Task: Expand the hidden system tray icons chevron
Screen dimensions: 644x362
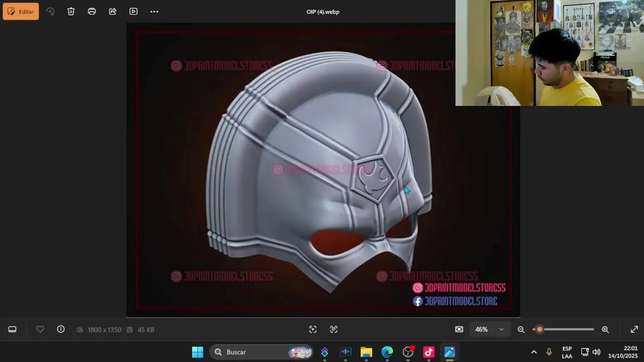Action: coord(534,352)
